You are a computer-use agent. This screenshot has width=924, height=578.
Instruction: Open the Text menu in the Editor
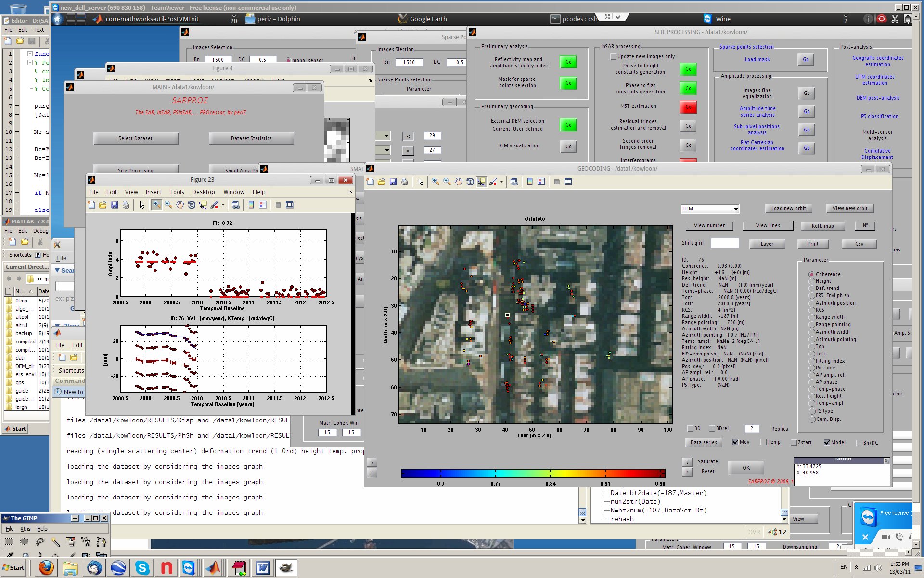click(x=38, y=30)
